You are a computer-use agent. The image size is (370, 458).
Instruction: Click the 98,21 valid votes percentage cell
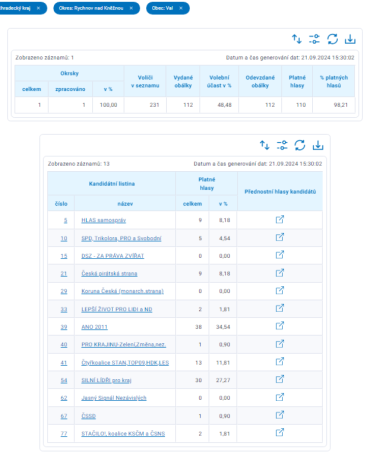[x=341, y=105]
